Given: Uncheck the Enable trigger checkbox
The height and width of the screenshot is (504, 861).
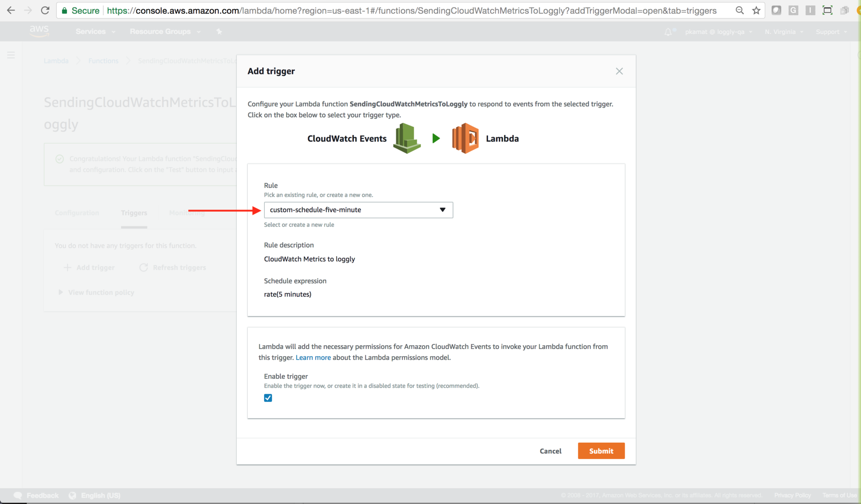Looking at the screenshot, I should [268, 398].
